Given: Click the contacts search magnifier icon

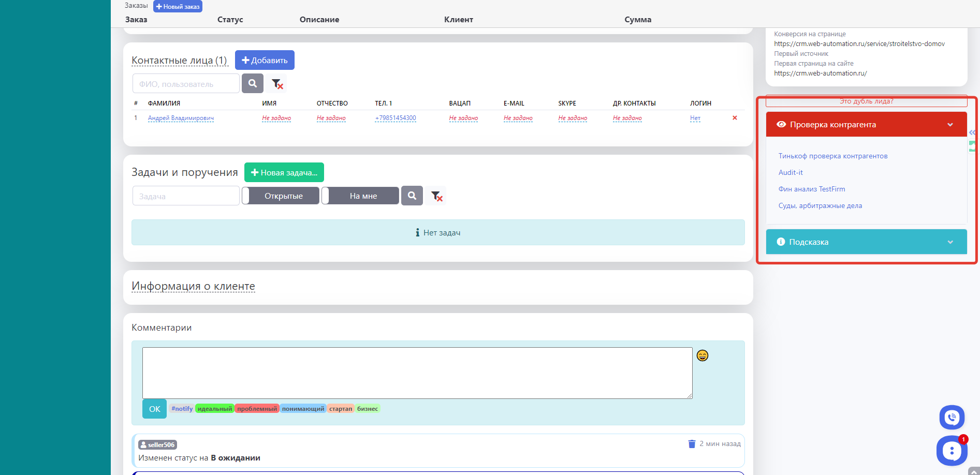Looking at the screenshot, I should coord(252,83).
